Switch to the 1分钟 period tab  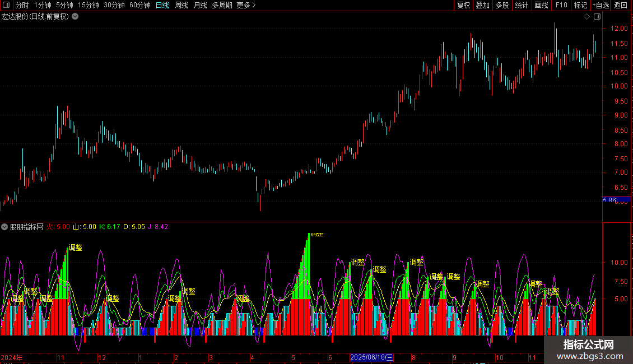tap(43, 5)
